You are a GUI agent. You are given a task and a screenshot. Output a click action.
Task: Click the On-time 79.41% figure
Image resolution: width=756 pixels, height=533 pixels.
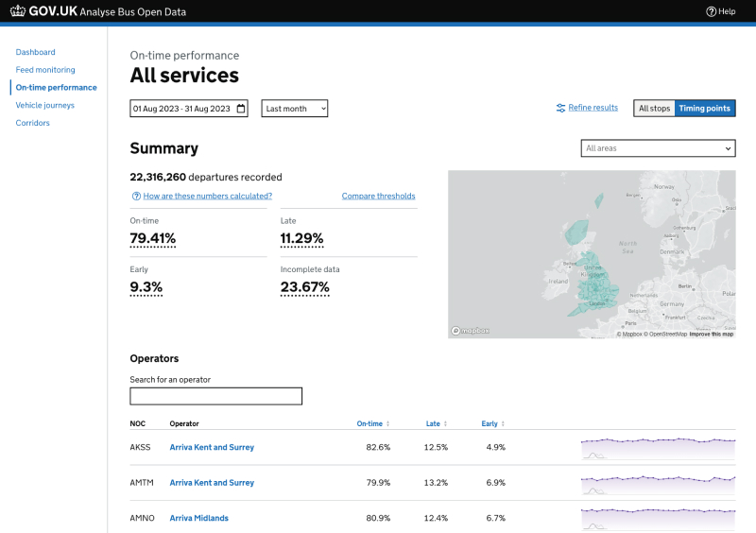153,238
